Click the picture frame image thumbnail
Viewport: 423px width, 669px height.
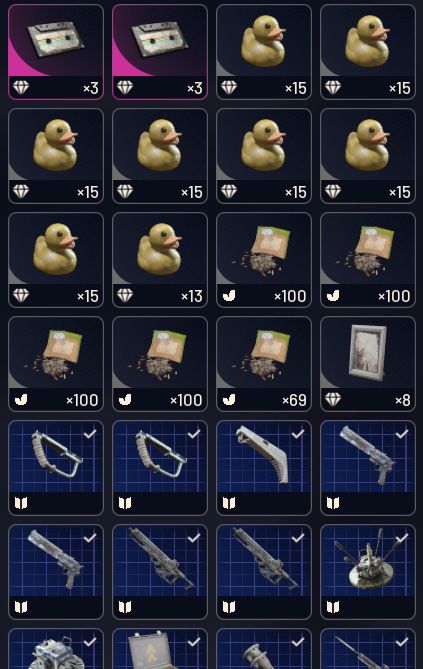tap(368, 351)
